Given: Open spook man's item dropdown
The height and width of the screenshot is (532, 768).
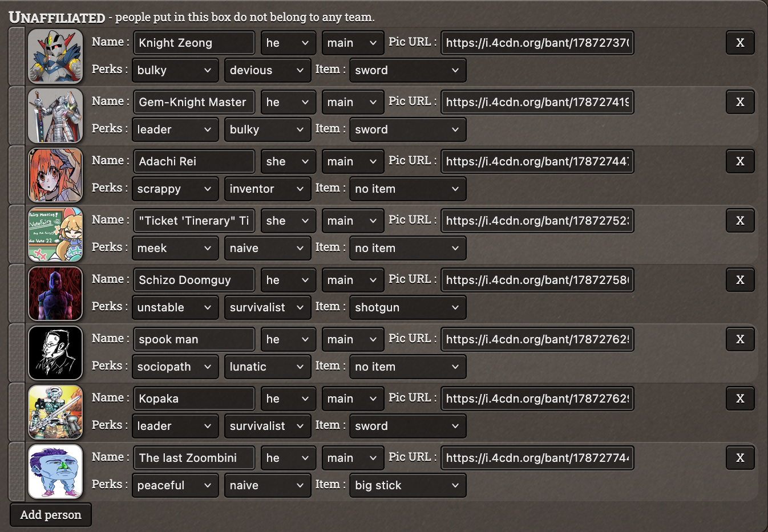Looking at the screenshot, I should tap(408, 367).
